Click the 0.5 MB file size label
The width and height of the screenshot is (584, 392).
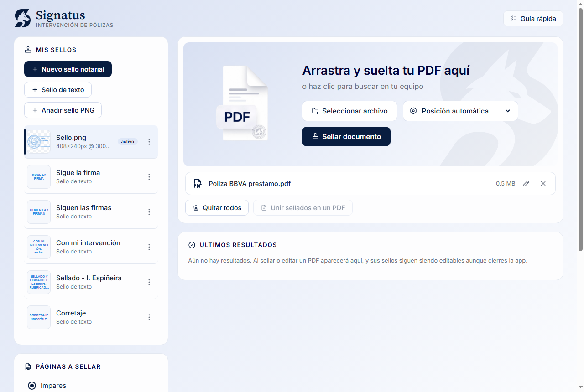[506, 184]
